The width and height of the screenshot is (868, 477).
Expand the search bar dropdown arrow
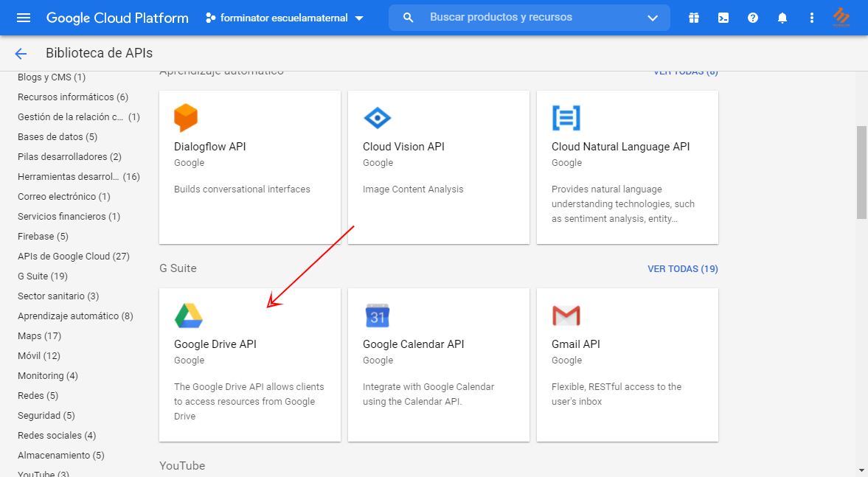653,18
